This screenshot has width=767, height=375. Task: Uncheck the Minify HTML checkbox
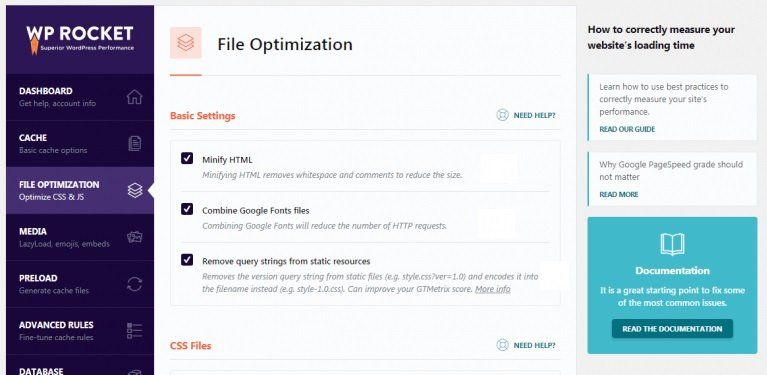187,158
